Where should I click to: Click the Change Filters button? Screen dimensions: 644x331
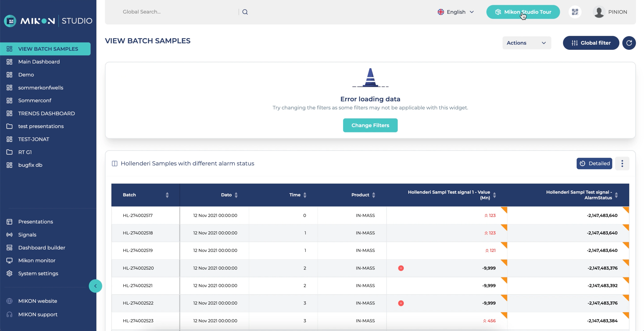pos(370,125)
